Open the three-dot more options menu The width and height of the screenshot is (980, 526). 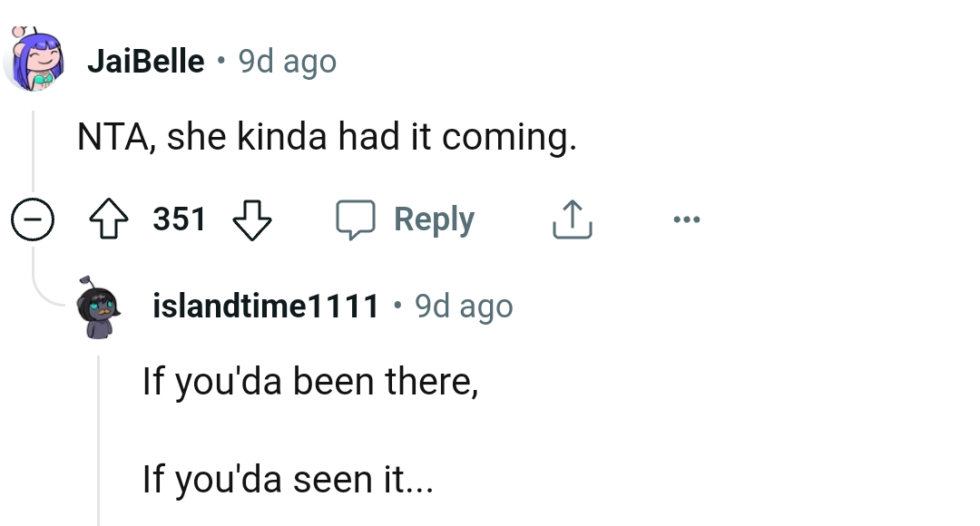tap(686, 220)
